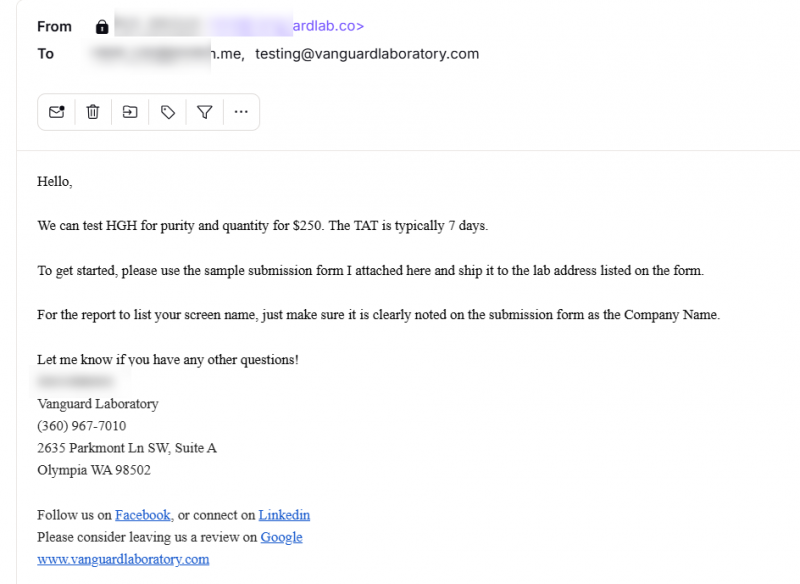This screenshot has width=800, height=584.
Task: Follow the Google review link
Action: click(281, 537)
